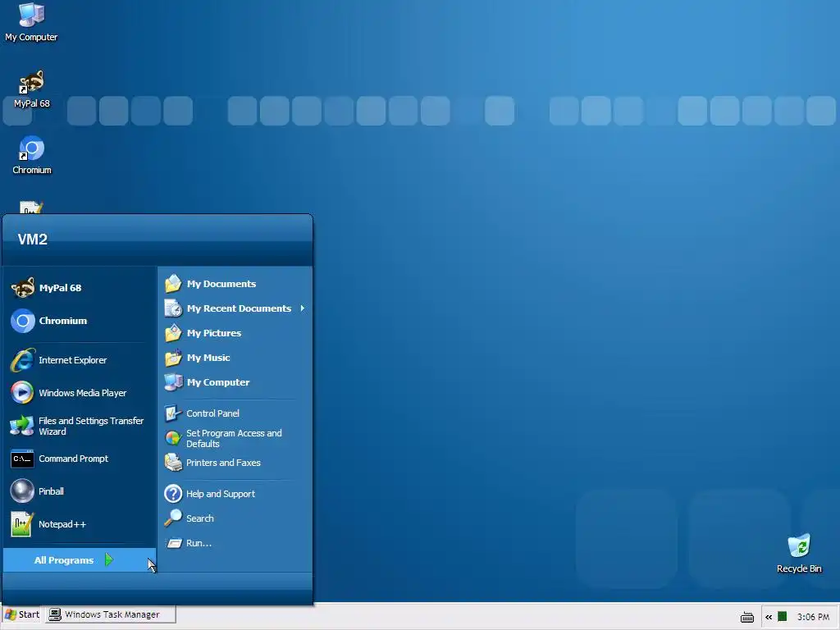Launch Chromium icon from Start menu
Viewport: 840px width, 630px height.
point(22,321)
